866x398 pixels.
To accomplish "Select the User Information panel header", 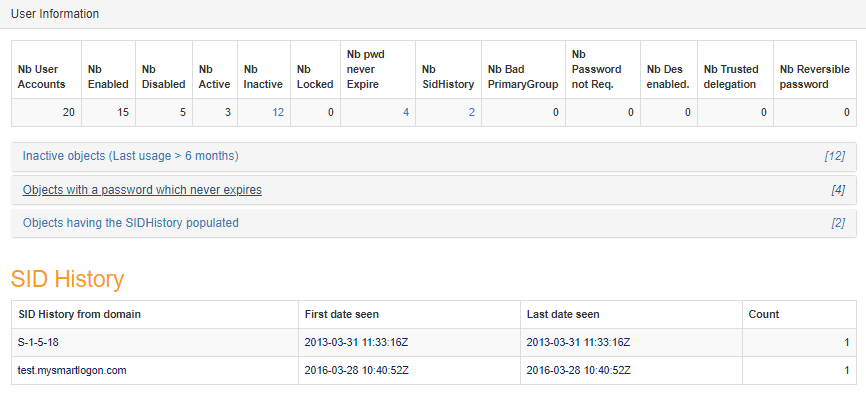I will click(433, 14).
